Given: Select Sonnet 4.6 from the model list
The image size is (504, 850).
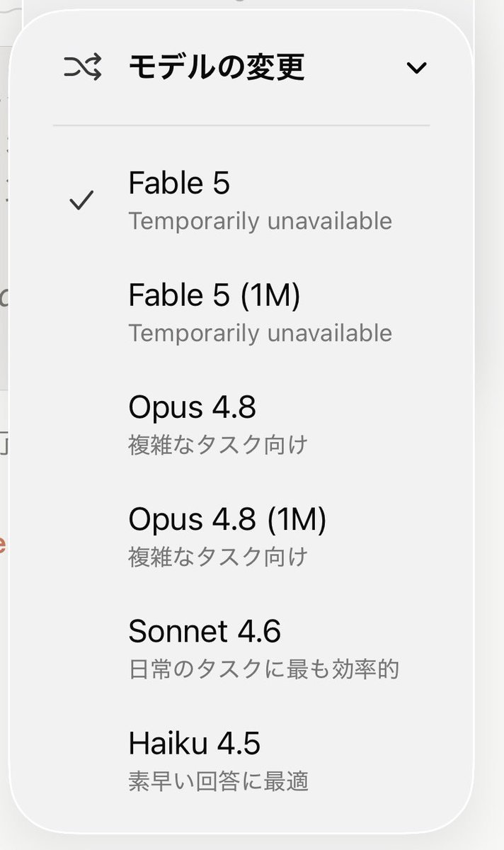Looking at the screenshot, I should point(241,649).
